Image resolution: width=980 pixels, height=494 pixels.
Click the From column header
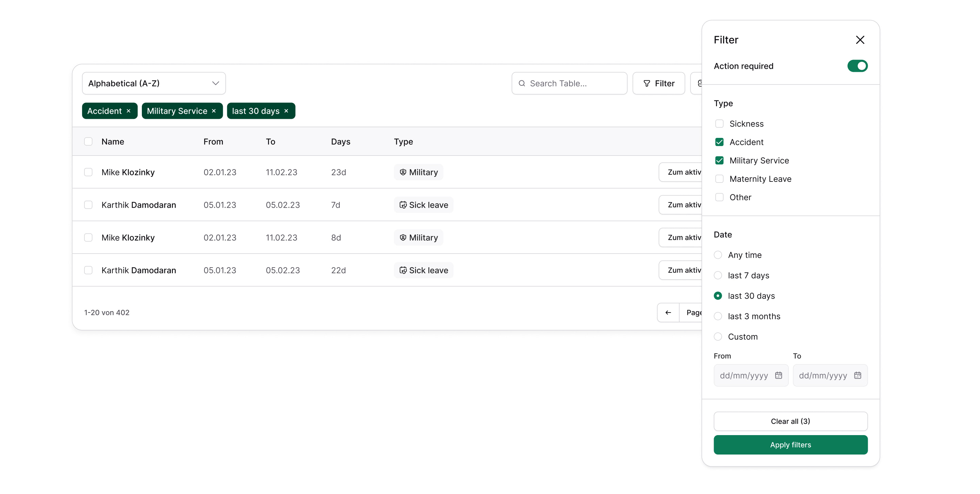213,142
